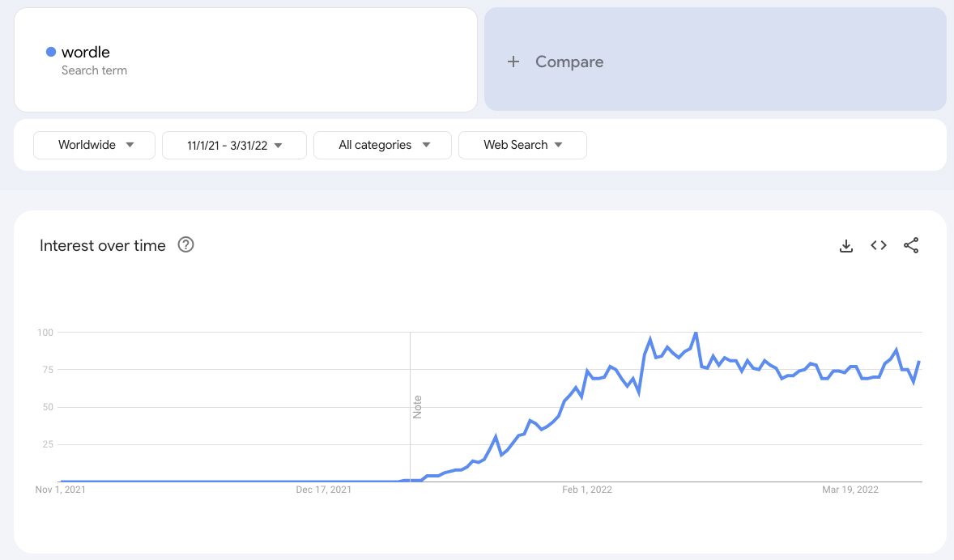Open the Interest over time help icon
954x560 pixels.
[x=185, y=244]
